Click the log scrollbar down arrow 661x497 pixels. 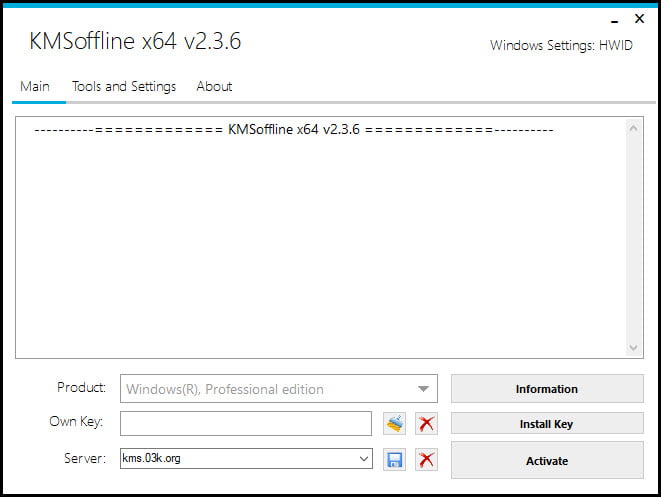coord(633,347)
